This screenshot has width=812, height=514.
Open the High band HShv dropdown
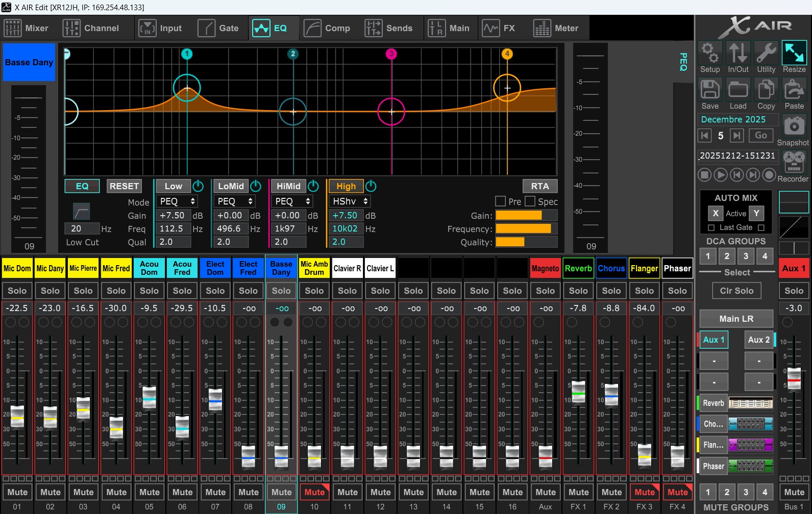pyautogui.click(x=350, y=201)
